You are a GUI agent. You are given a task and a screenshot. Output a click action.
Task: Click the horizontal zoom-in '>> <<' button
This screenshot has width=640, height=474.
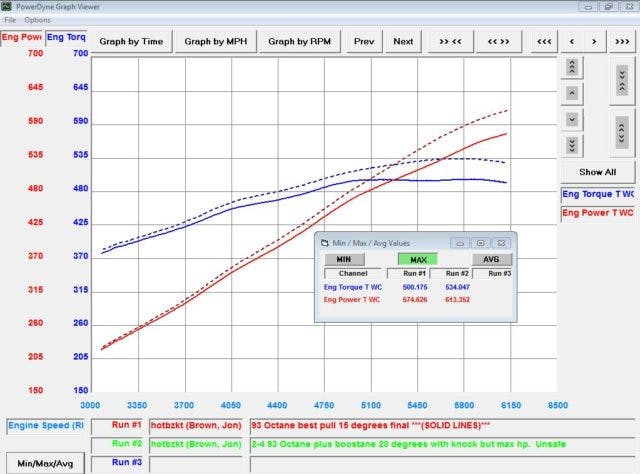point(450,41)
